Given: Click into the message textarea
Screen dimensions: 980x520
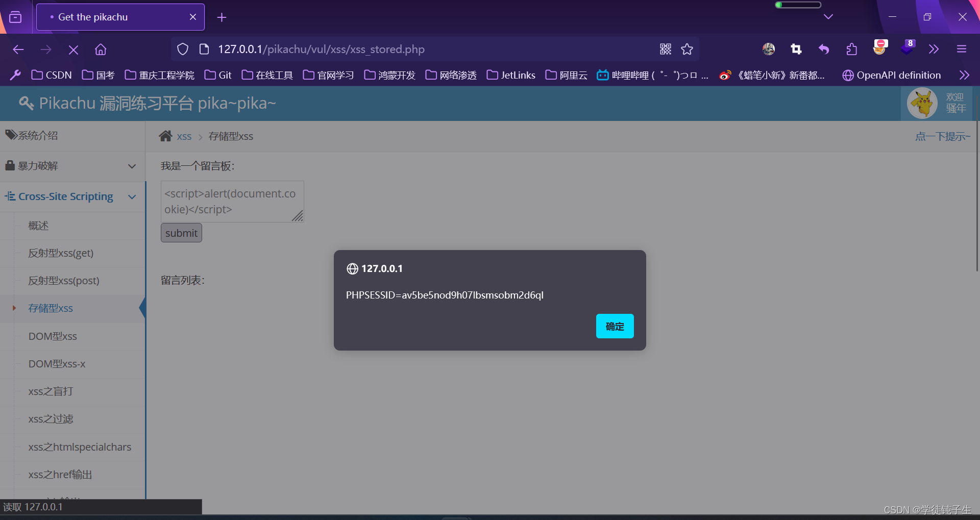Looking at the screenshot, I should 232,202.
